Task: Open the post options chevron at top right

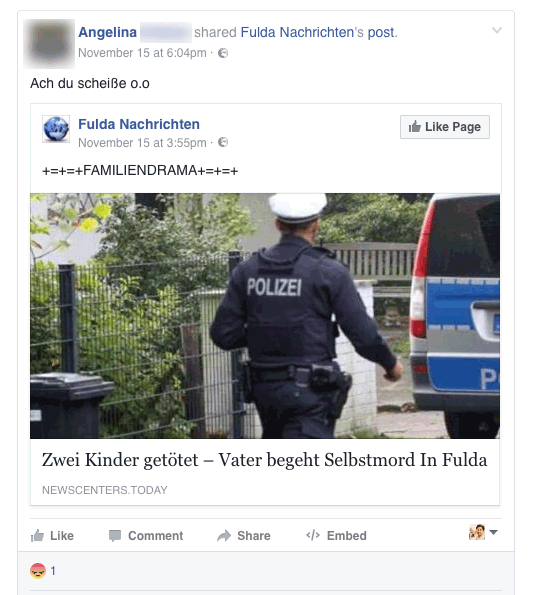Action: [x=497, y=30]
